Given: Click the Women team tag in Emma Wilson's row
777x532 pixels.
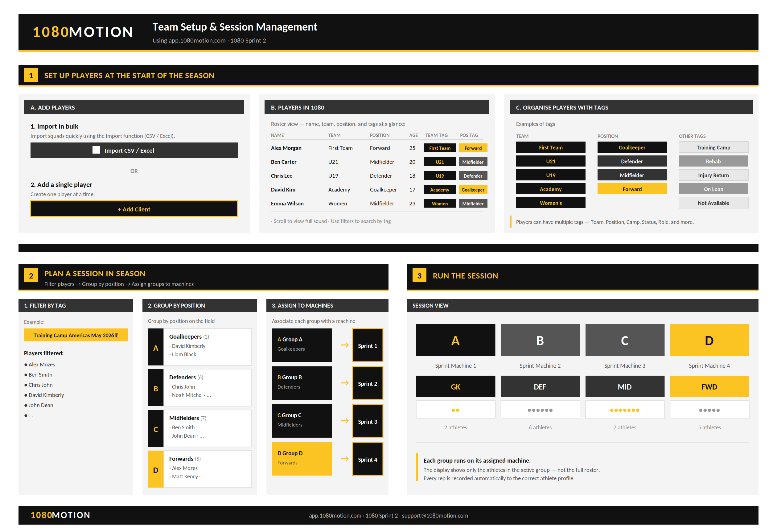Looking at the screenshot, I should click(x=440, y=203).
